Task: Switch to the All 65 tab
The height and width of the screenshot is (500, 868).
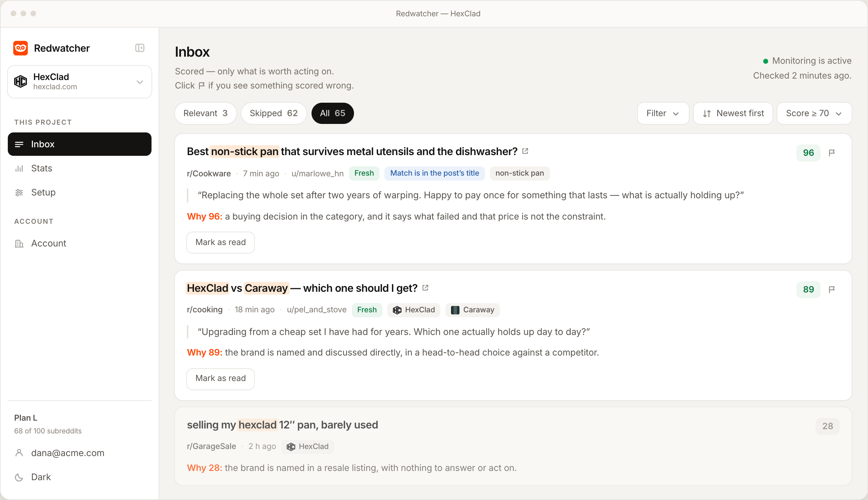Action: (x=332, y=113)
